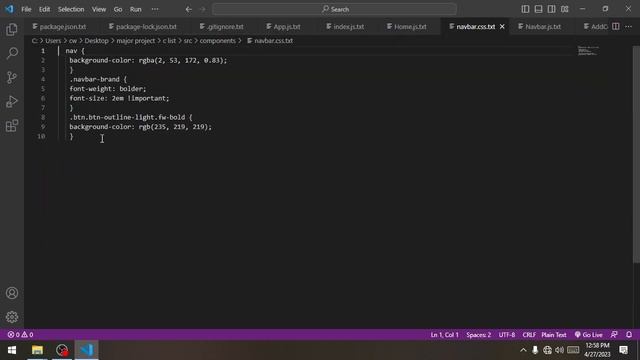Viewport: 640px width, 360px height.
Task: Open the Windows Start menu
Action: coord(12,350)
